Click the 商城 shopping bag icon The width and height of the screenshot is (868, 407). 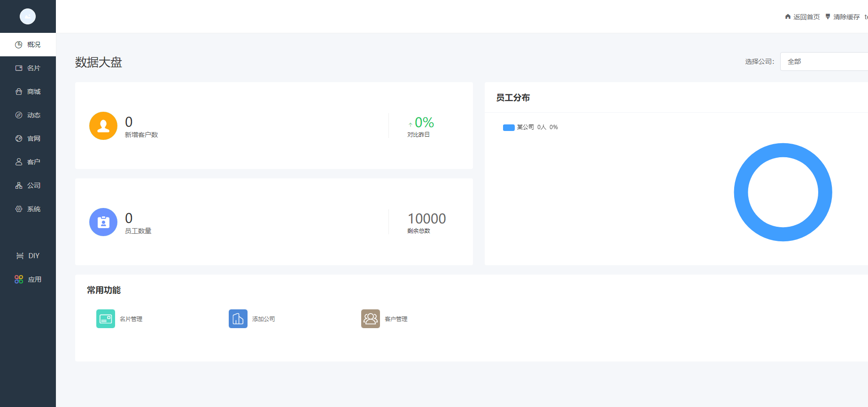coord(19,92)
